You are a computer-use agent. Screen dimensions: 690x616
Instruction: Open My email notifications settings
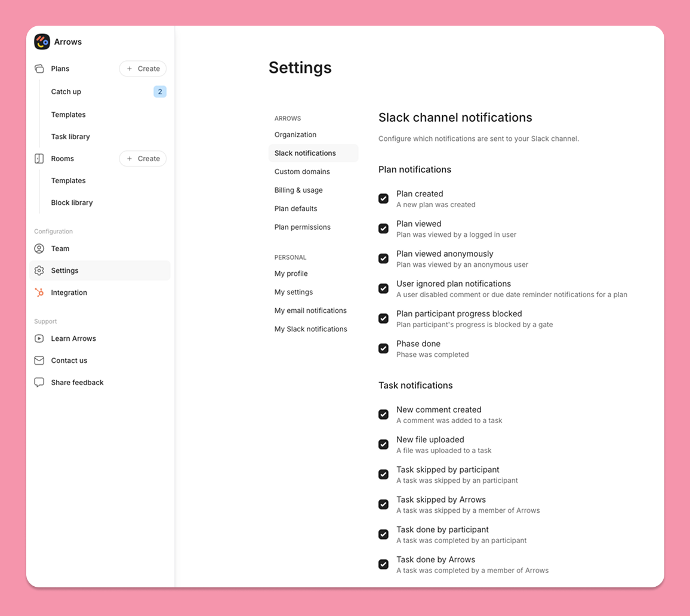click(x=310, y=310)
